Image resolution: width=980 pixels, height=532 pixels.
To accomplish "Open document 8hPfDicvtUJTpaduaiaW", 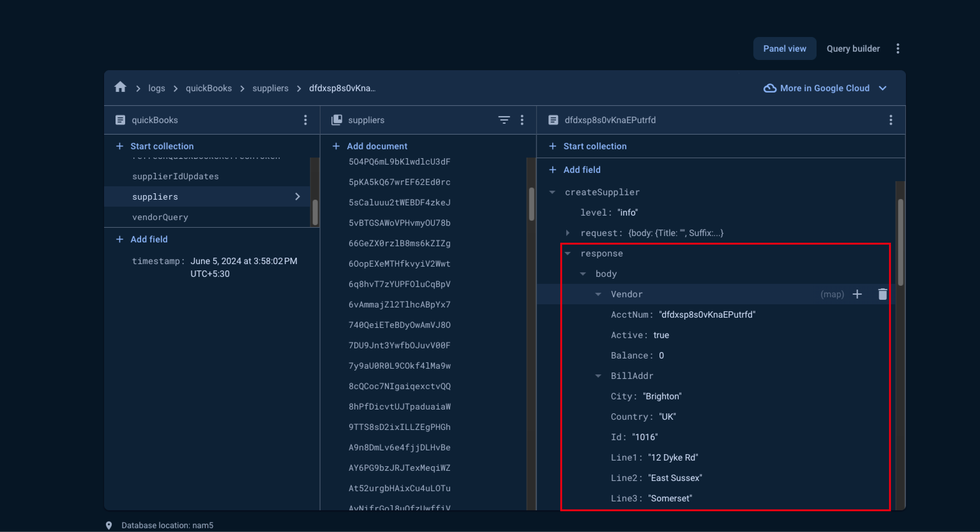I will point(399,407).
